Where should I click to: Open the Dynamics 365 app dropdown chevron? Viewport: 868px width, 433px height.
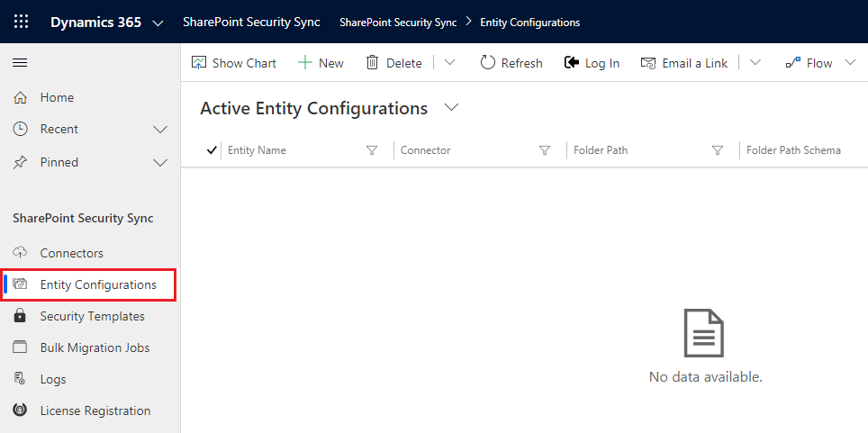click(158, 23)
